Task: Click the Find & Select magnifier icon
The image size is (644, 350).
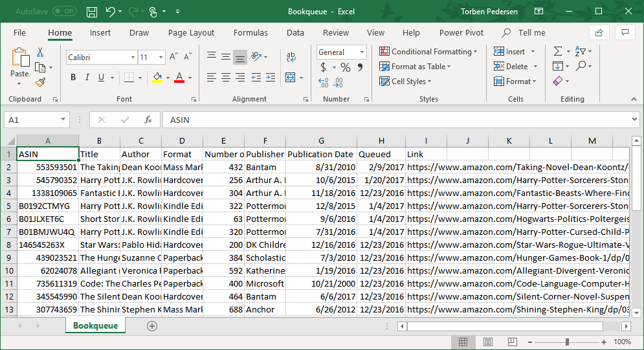Action: (581, 65)
